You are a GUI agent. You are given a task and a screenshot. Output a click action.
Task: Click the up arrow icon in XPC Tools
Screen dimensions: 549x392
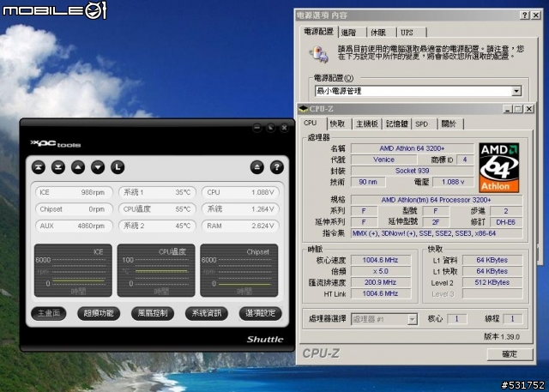tap(78, 167)
